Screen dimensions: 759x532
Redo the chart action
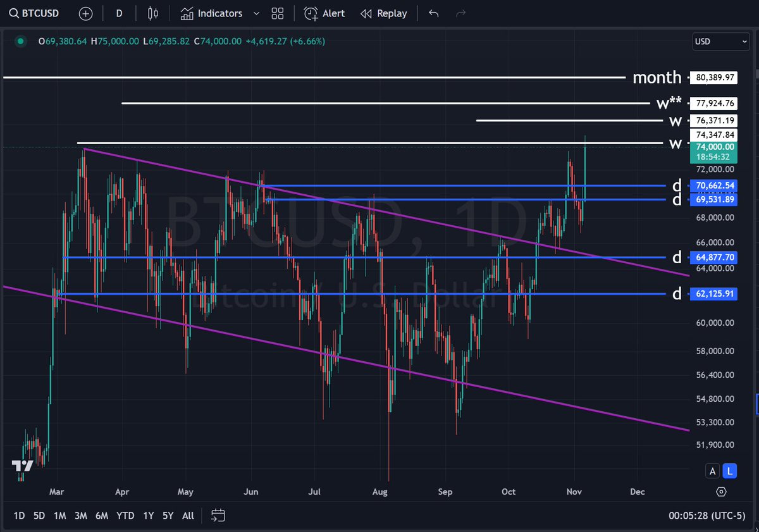coord(461,13)
